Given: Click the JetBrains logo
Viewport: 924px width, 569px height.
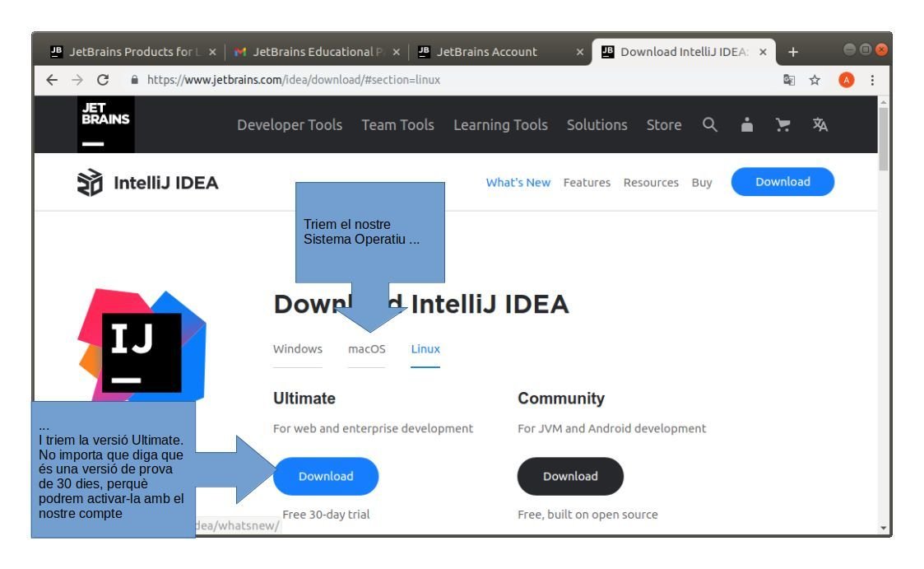Looking at the screenshot, I should pyautogui.click(x=105, y=124).
